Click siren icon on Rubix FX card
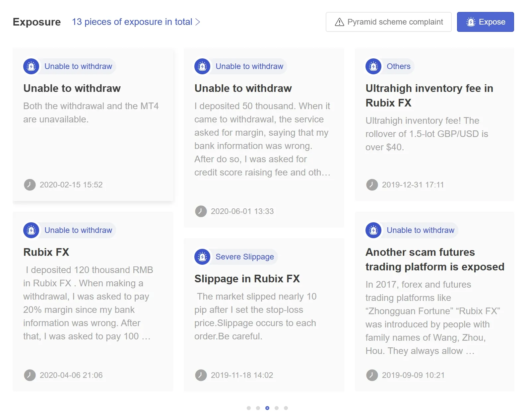528x420 pixels. (x=31, y=230)
